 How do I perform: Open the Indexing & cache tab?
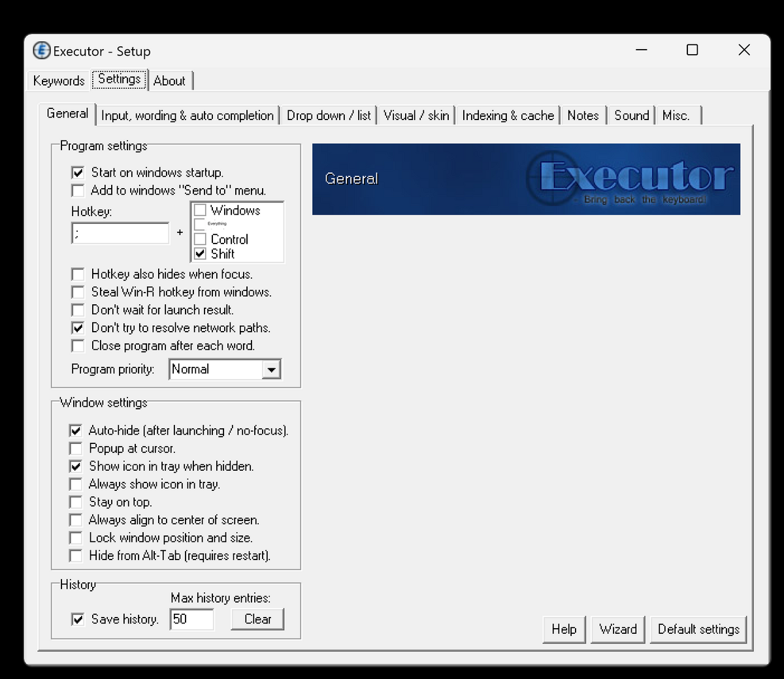[508, 116]
